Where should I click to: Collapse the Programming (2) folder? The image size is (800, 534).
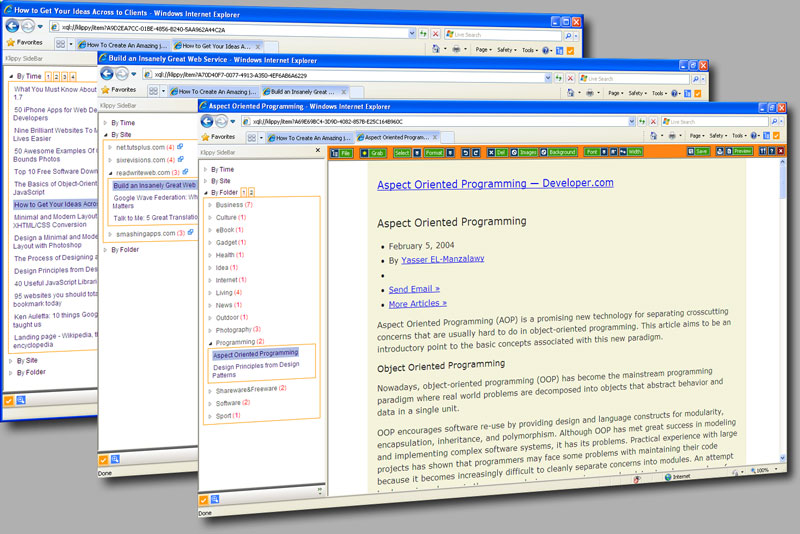210,343
